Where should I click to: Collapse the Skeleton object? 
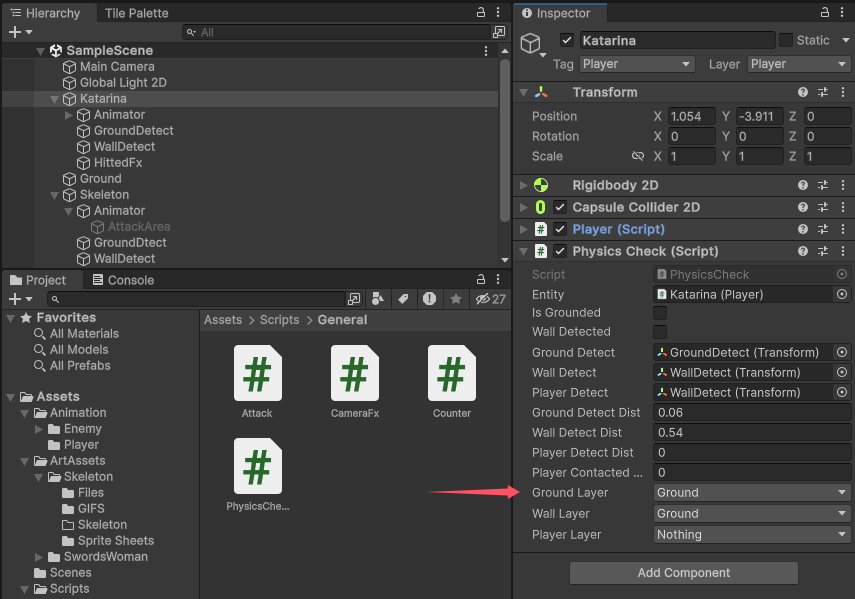click(54, 195)
